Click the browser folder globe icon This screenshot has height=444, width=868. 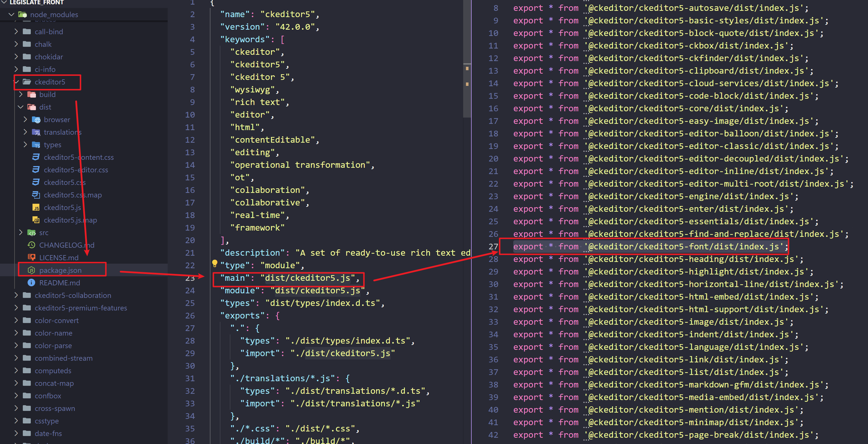(x=36, y=120)
